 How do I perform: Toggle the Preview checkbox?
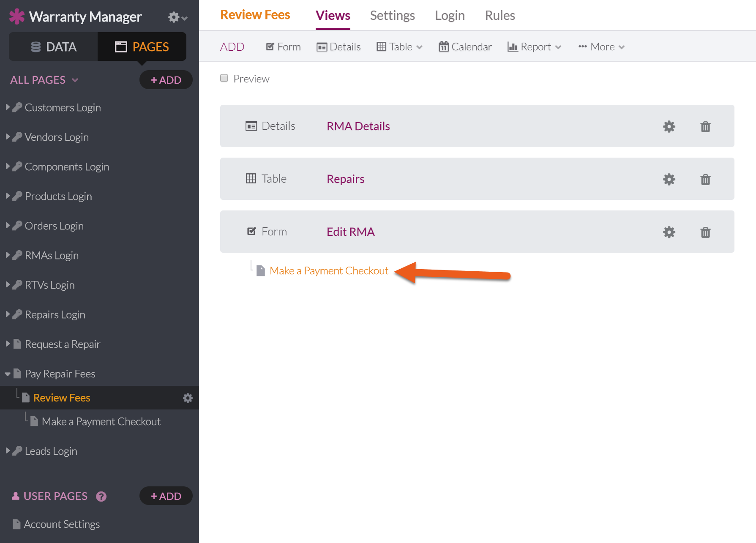(224, 78)
